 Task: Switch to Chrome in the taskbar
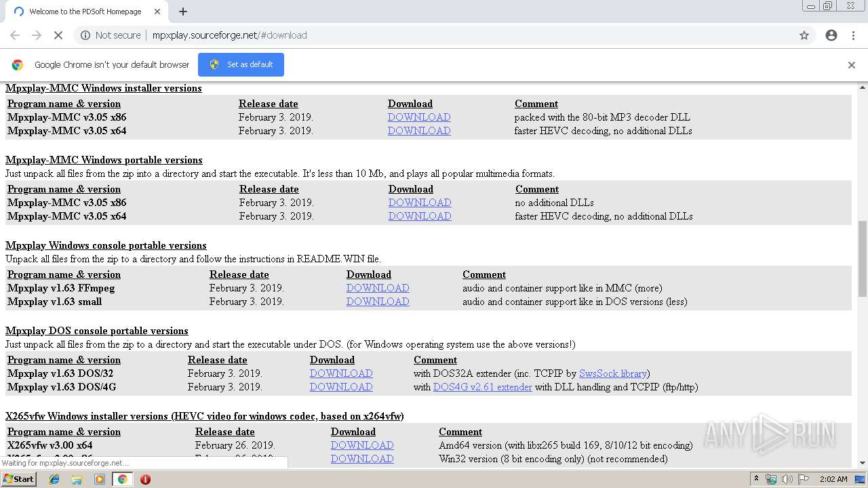pyautogui.click(x=122, y=479)
